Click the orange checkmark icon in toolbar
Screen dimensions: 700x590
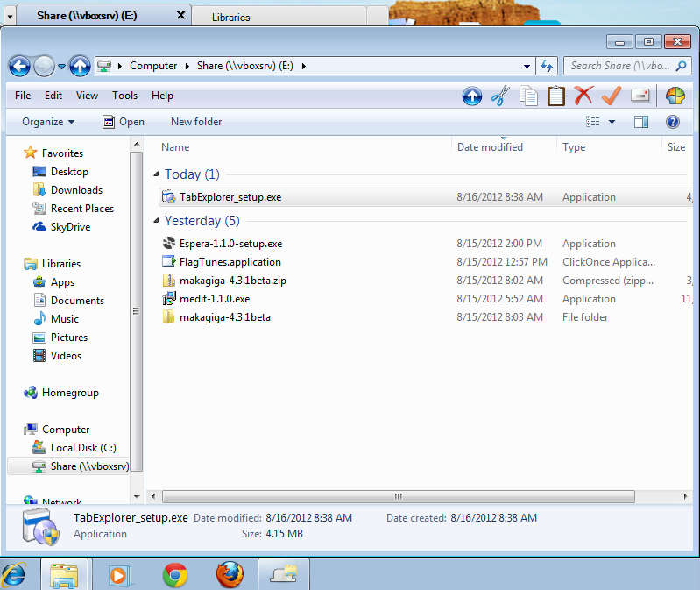tap(611, 96)
